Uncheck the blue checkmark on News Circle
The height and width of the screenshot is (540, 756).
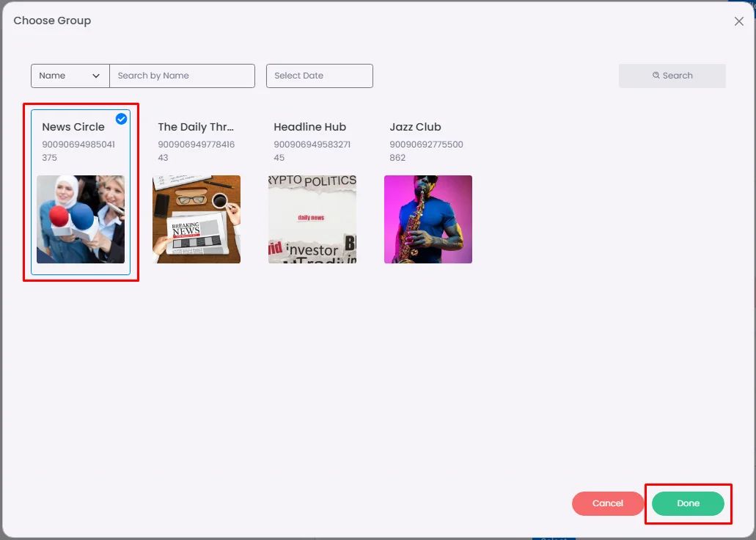tap(121, 119)
